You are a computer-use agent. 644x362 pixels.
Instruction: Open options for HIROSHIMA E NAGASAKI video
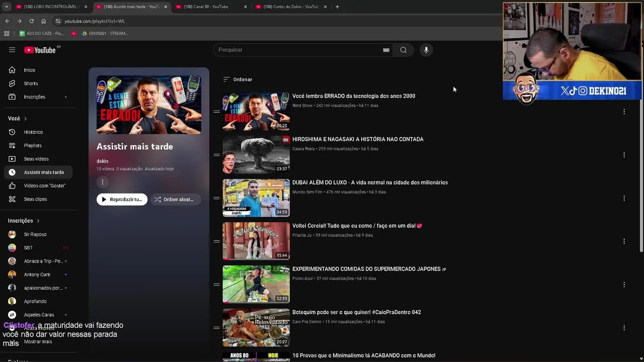624,155
